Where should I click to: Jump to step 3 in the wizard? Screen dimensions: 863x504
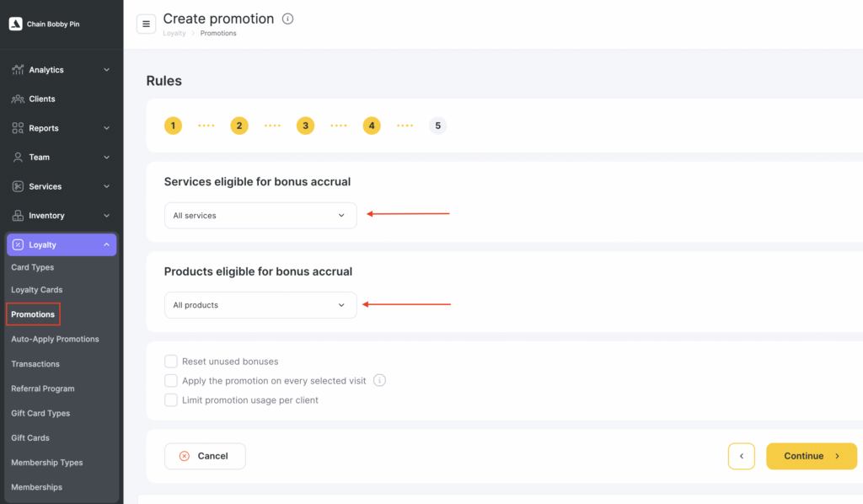tap(305, 126)
